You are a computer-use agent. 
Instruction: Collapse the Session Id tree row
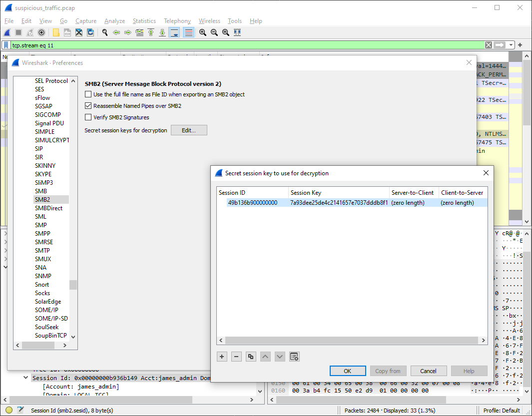(x=26, y=378)
